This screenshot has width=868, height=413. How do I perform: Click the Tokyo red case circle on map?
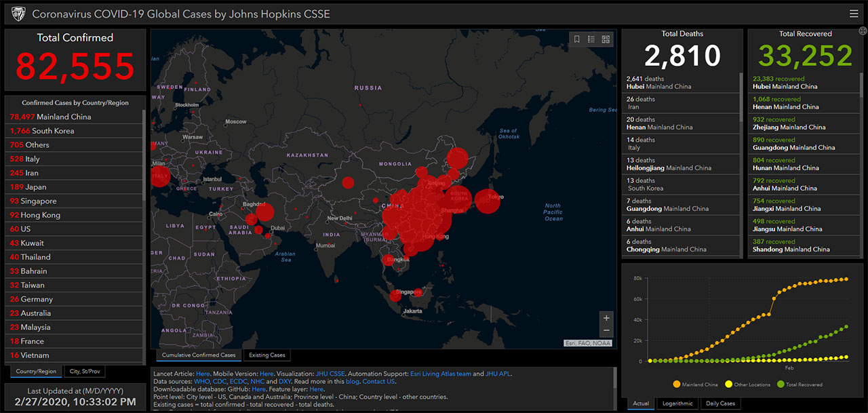[488, 201]
